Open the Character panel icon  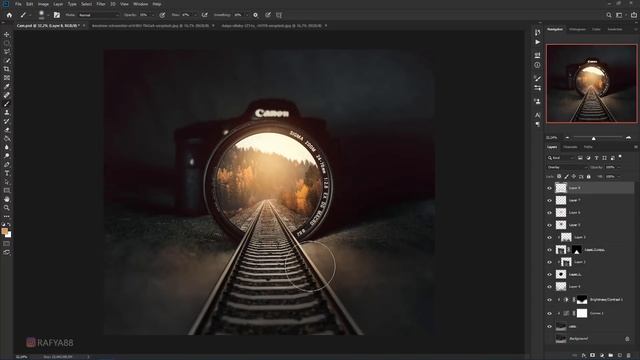pos(538,116)
